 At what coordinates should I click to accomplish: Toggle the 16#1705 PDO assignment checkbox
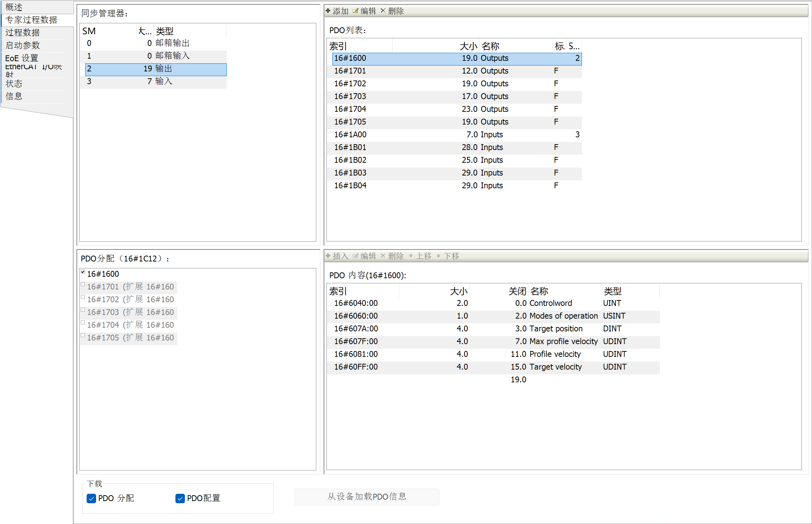tap(83, 335)
